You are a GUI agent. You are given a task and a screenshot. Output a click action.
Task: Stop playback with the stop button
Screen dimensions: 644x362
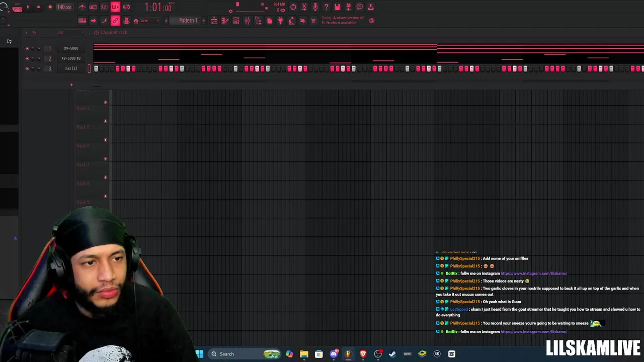[38, 7]
